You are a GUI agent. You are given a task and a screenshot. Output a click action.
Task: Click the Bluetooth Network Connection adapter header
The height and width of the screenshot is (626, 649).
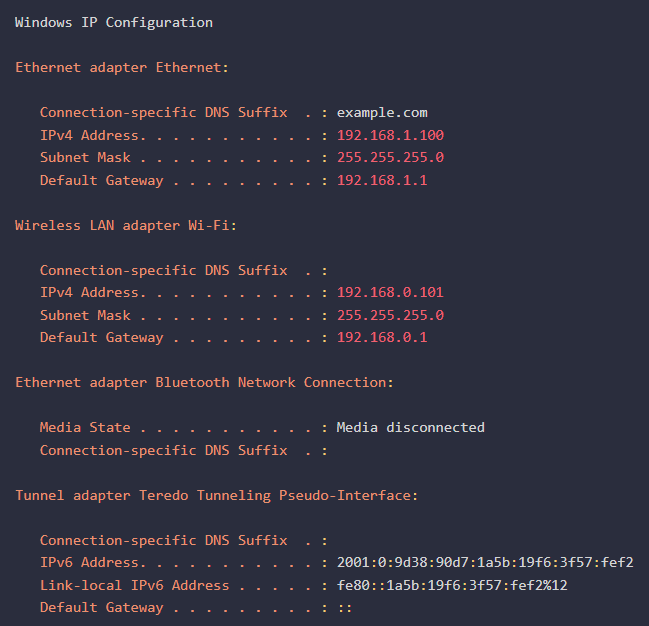tap(204, 382)
